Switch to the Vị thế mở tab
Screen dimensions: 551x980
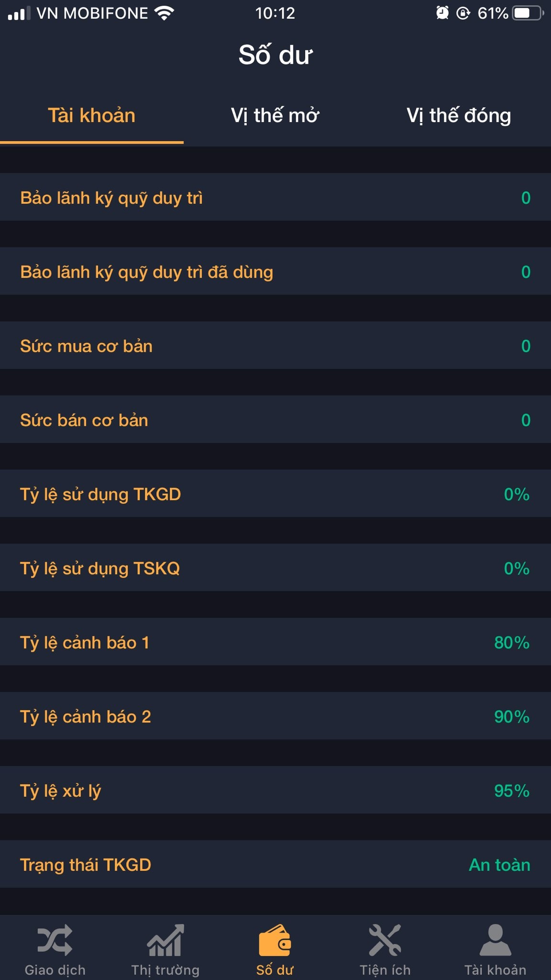(275, 116)
